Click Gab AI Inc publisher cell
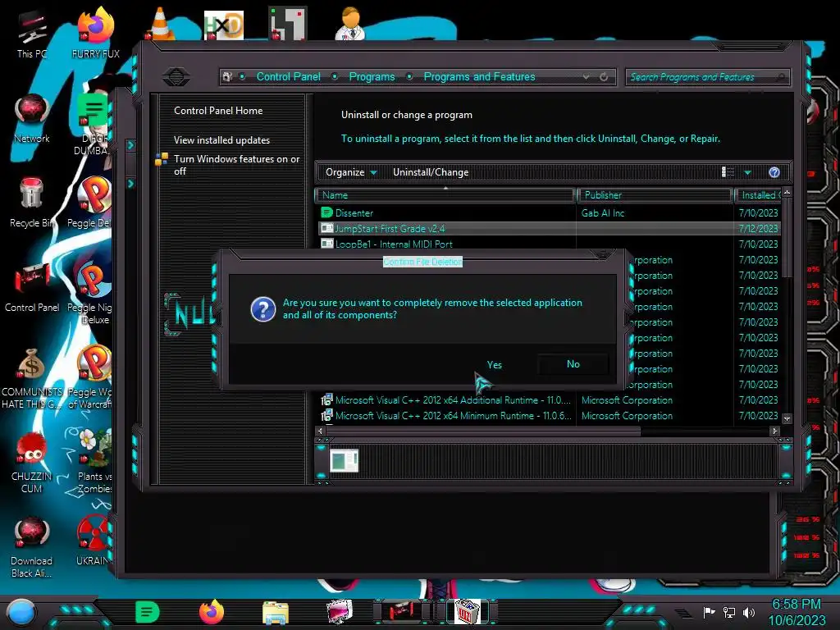The height and width of the screenshot is (630, 840). point(603,212)
